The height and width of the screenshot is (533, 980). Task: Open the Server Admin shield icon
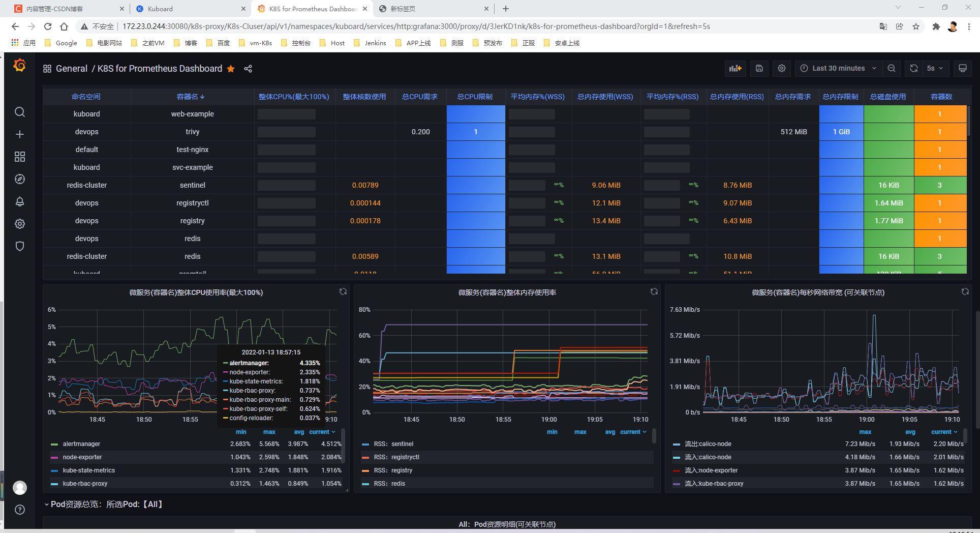point(20,246)
